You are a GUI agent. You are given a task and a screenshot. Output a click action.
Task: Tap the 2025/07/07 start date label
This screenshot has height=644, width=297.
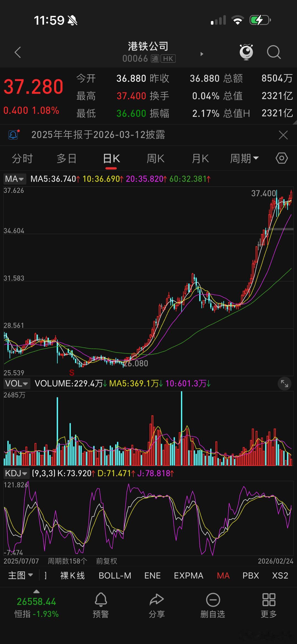(21, 561)
